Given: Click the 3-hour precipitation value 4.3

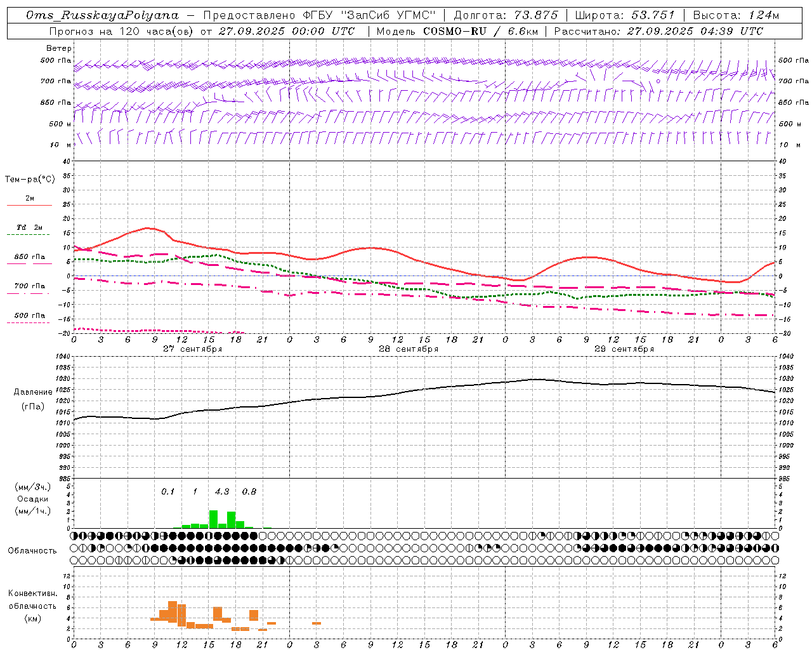Looking at the screenshot, I should click(222, 491).
